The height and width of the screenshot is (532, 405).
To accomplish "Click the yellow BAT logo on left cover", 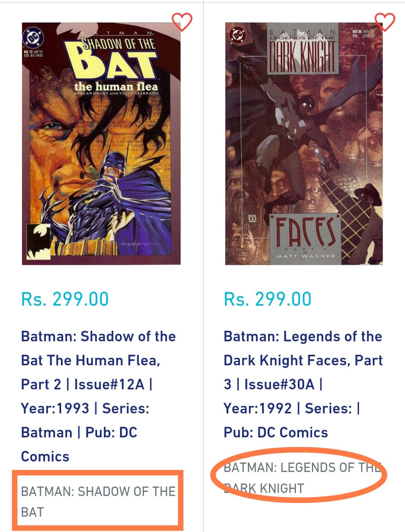I will coord(110,60).
